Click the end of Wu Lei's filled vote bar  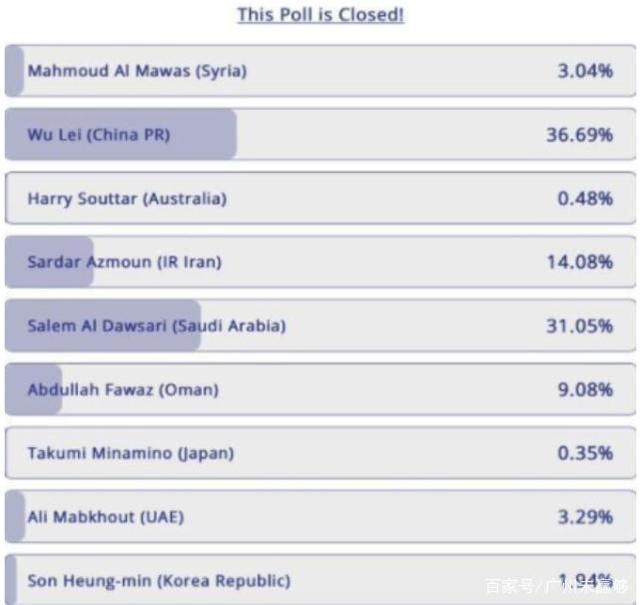[233, 135]
